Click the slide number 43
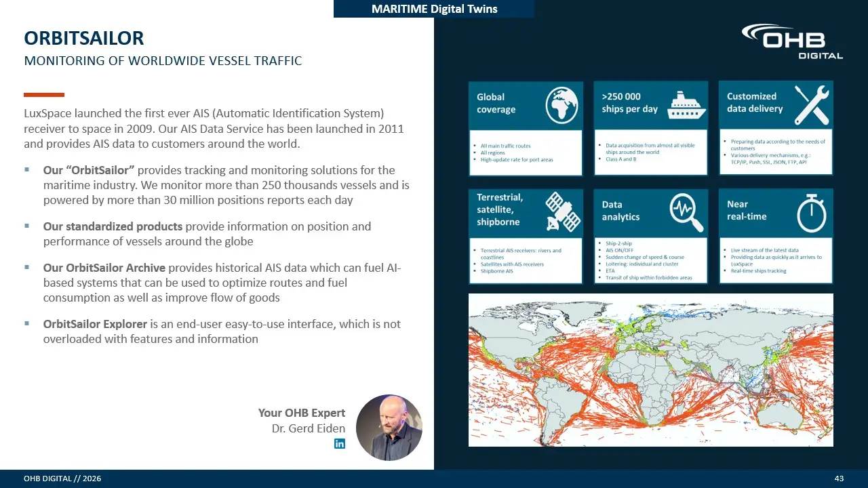This screenshot has width=868, height=488. coord(839,479)
